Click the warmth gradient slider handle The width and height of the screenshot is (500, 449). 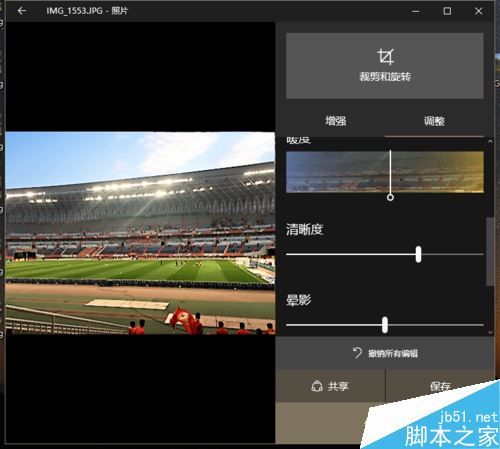pyautogui.click(x=390, y=197)
